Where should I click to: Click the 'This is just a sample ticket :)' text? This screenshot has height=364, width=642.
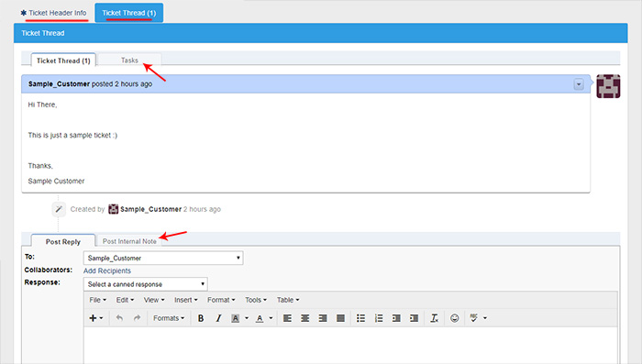pyautogui.click(x=72, y=135)
